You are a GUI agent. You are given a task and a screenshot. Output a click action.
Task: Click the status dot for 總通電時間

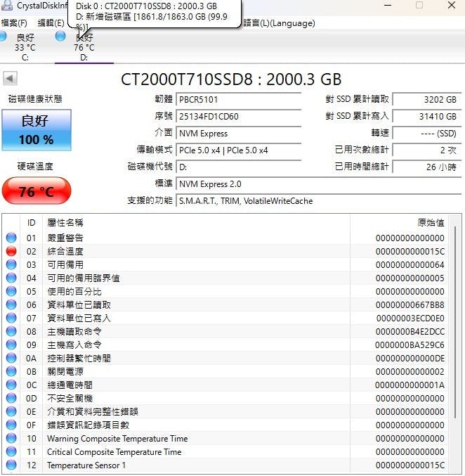pyautogui.click(x=11, y=385)
